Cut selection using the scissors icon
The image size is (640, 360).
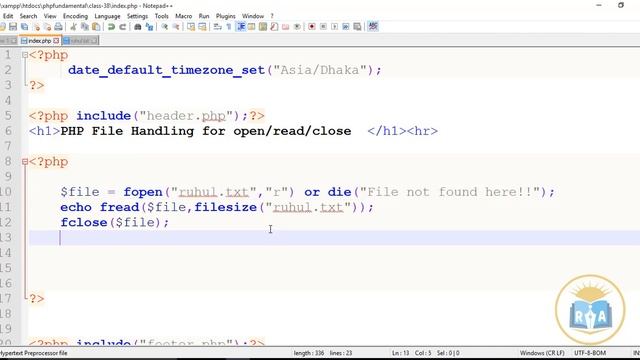tap(73, 27)
